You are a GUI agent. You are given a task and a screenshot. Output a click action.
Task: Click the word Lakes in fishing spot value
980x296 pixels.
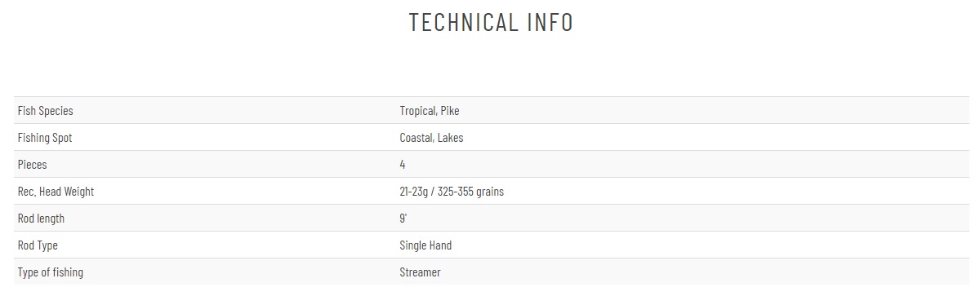coord(450,138)
